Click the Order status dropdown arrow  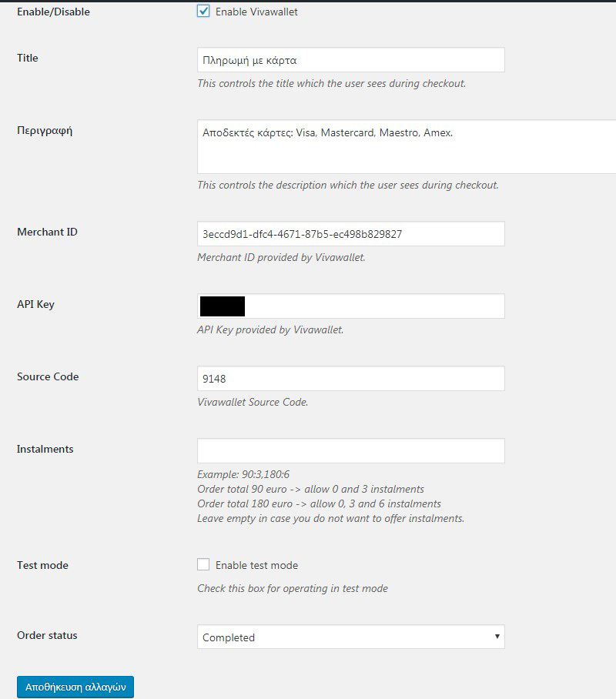497,637
